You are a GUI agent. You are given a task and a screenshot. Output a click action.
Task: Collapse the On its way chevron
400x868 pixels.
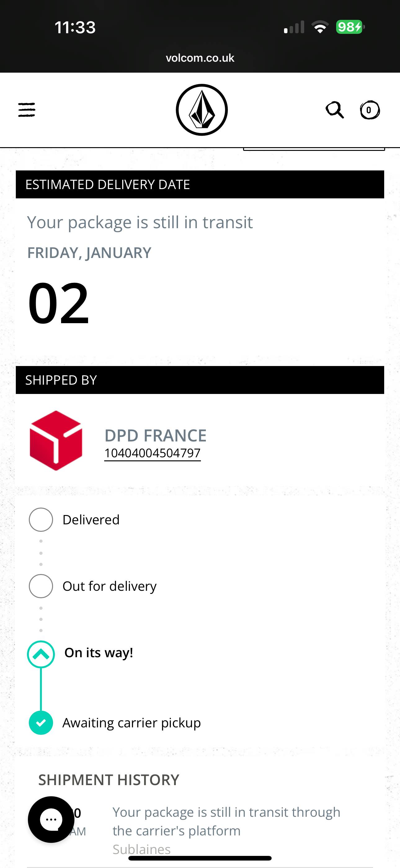tap(41, 654)
